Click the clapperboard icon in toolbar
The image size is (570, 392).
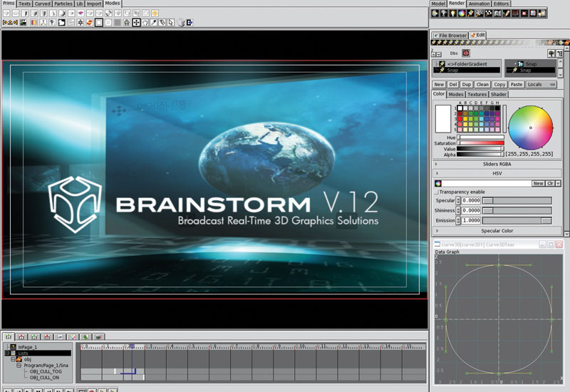(x=24, y=23)
